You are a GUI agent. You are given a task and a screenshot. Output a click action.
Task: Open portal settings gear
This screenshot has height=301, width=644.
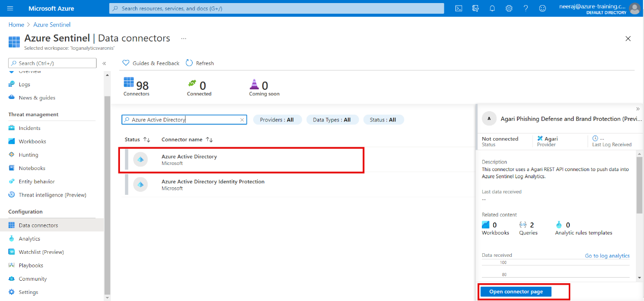(509, 8)
